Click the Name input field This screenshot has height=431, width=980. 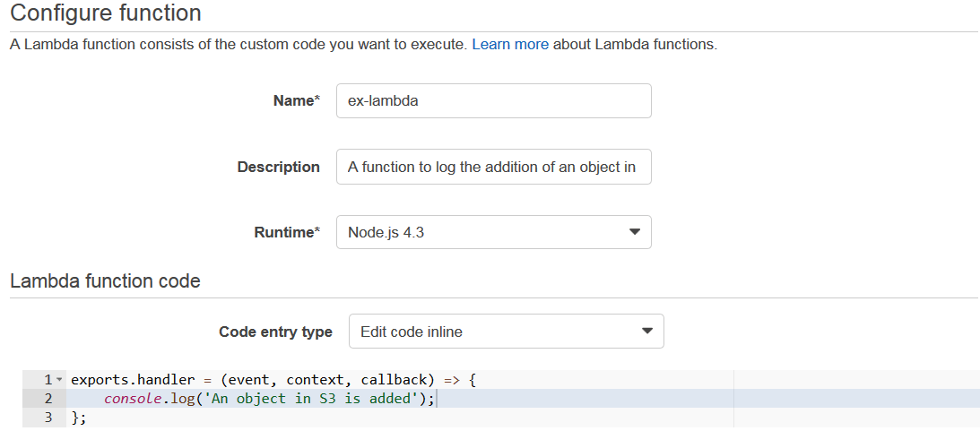click(493, 101)
